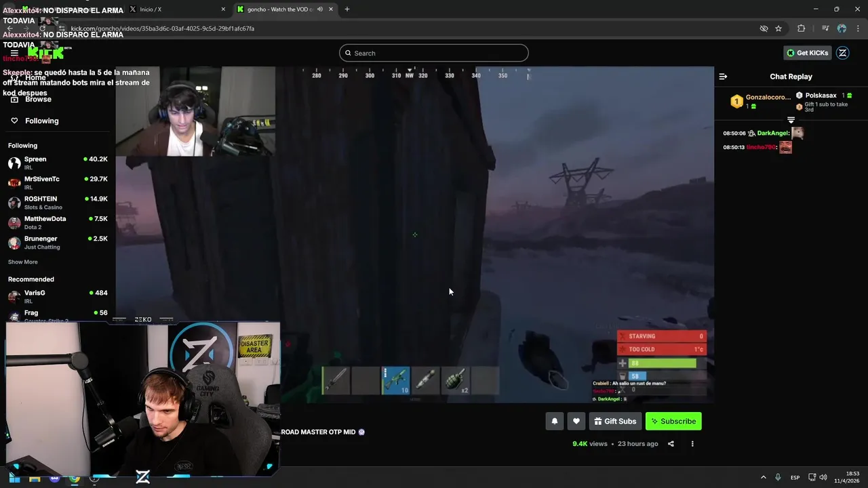This screenshot has height=488, width=868.
Task: Open Windows Start button
Action: point(14,477)
